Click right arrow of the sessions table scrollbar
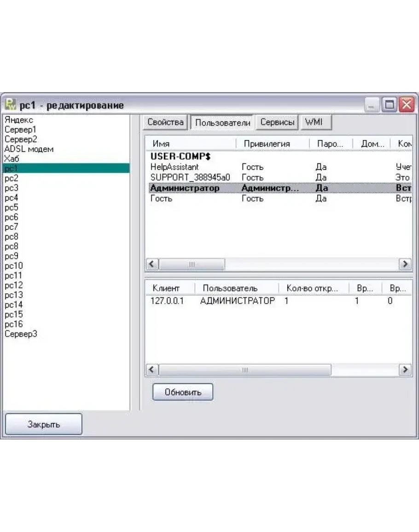This screenshot has width=419, height=532. 405,369
